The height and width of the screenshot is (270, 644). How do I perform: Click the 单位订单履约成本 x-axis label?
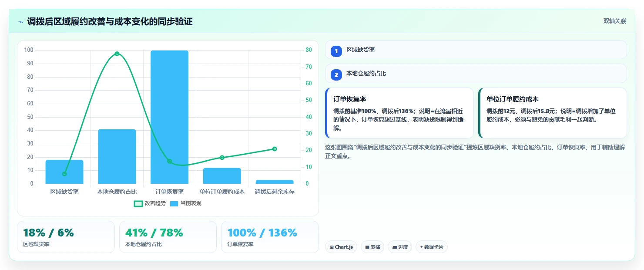(222, 192)
